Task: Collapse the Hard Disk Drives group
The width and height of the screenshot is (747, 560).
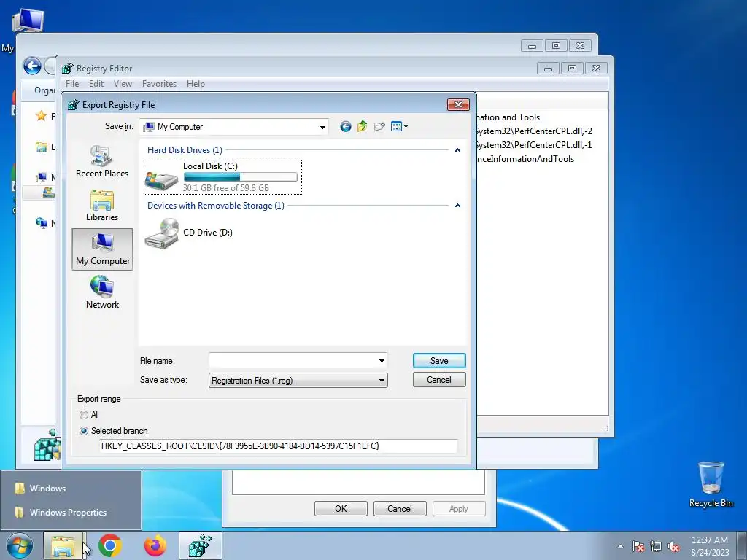Action: [x=457, y=150]
